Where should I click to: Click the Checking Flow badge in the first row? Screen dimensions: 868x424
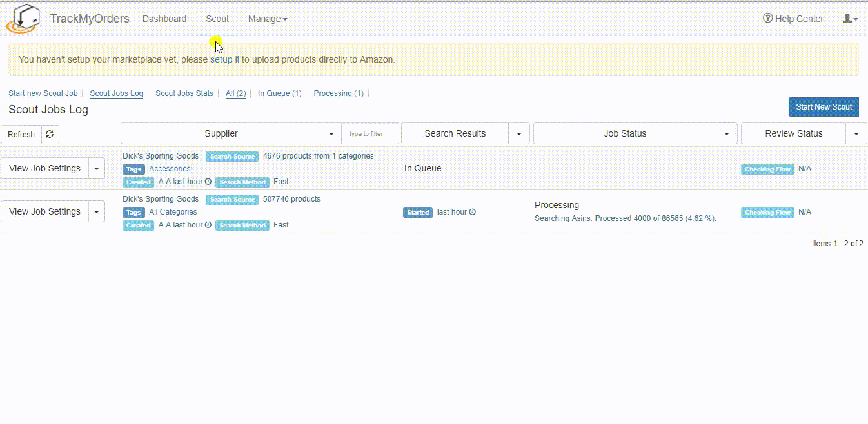coord(767,169)
